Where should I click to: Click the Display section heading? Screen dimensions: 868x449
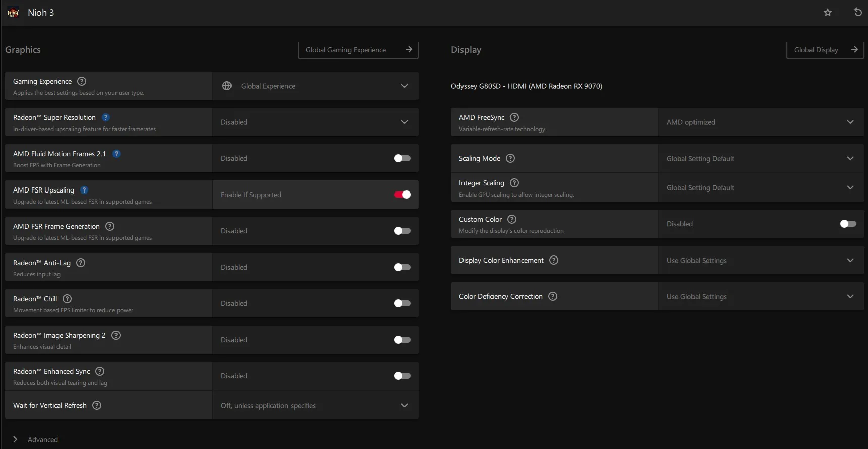[x=466, y=50]
